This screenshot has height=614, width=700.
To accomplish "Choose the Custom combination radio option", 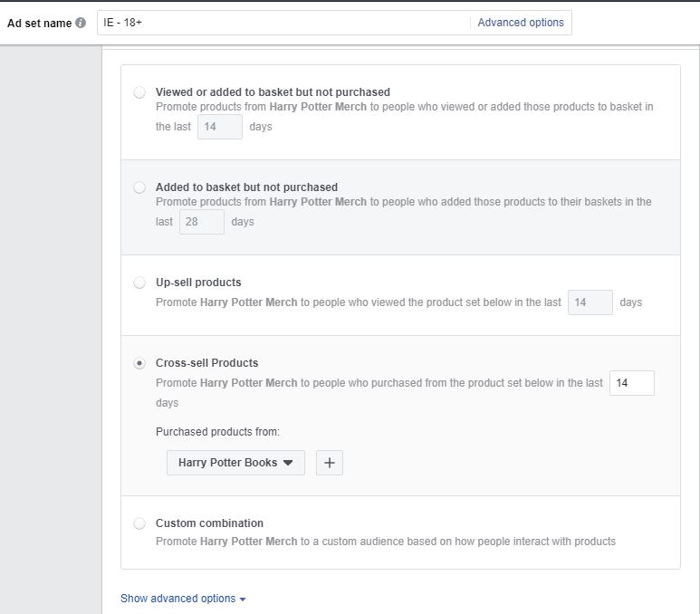I will coord(139,523).
